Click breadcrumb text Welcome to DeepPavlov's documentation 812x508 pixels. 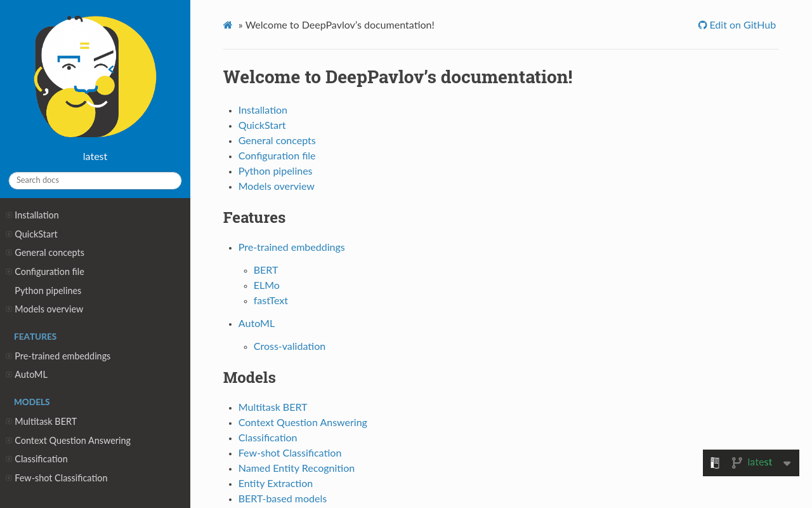[x=340, y=25]
